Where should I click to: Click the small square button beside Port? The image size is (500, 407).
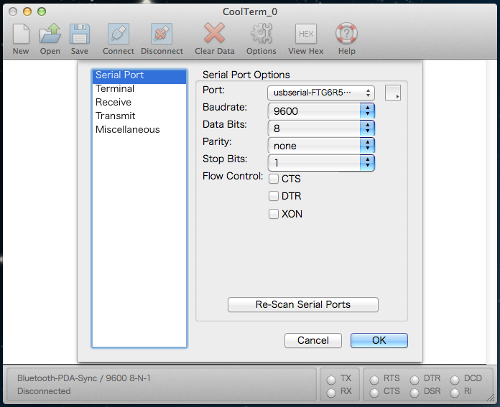point(393,93)
